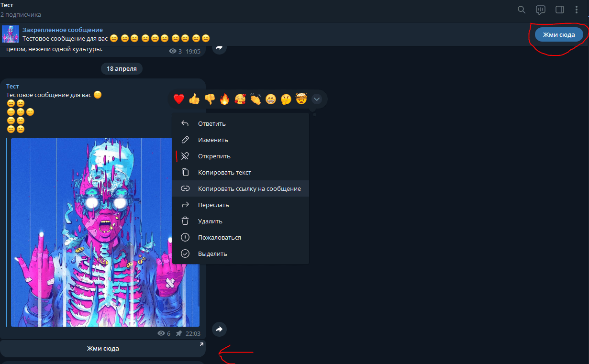Expand the full reactions list arrow
Viewport: 589px width, 364px height.
(x=316, y=99)
